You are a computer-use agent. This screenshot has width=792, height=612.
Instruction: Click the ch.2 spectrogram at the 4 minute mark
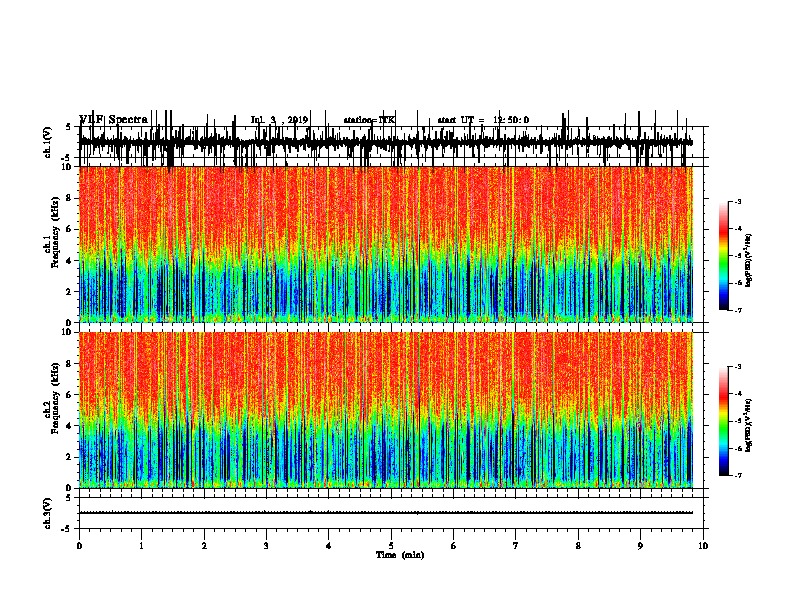(329, 410)
